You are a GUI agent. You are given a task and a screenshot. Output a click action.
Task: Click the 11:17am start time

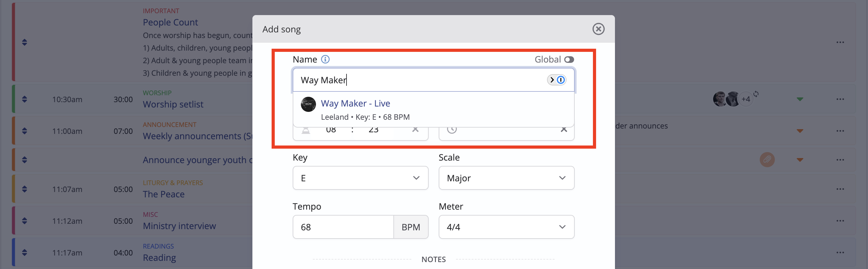click(67, 253)
